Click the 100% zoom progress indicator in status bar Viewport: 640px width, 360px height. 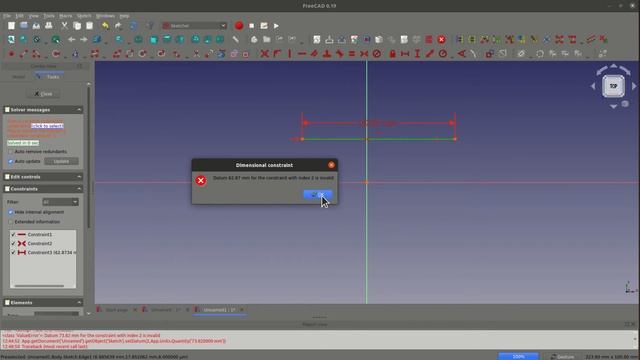click(x=518, y=357)
